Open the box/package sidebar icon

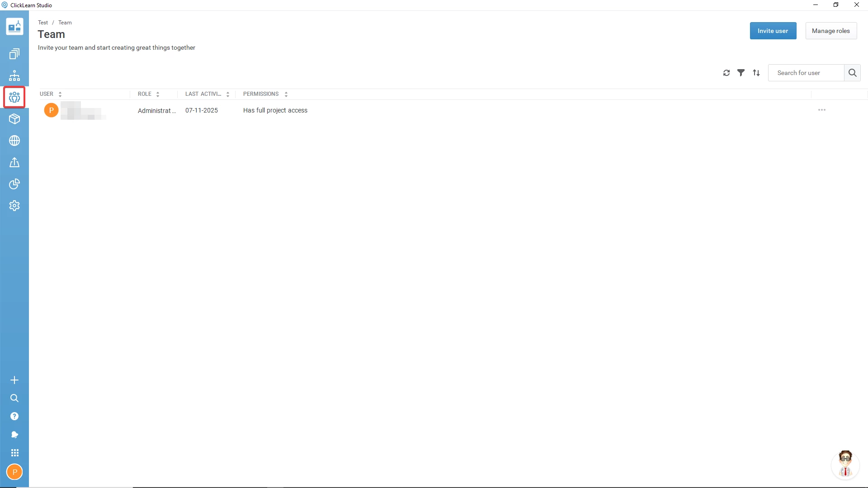(x=14, y=119)
